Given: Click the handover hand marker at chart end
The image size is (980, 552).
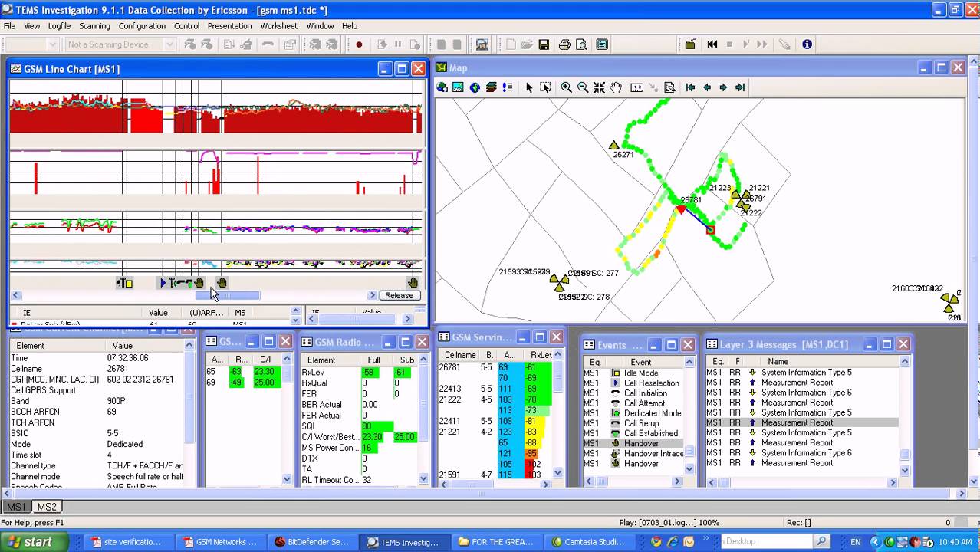Looking at the screenshot, I should pos(413,283).
